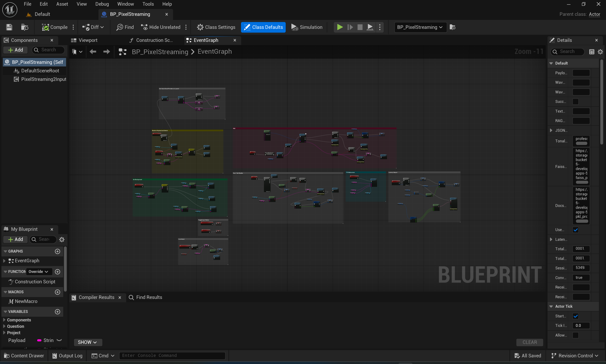Open the function Override dropdown

(39, 272)
